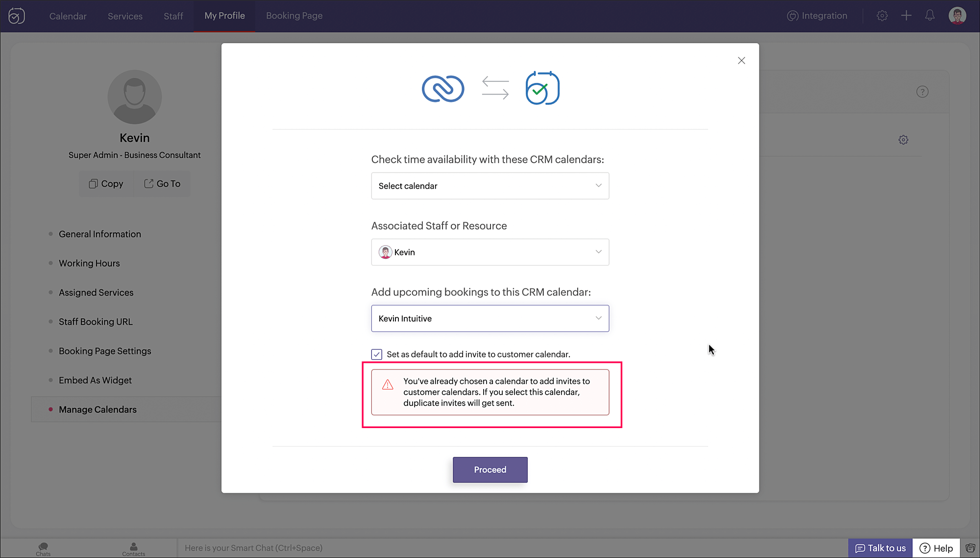The height and width of the screenshot is (558, 980).
Task: Open the user avatar menu
Action: coord(957,16)
